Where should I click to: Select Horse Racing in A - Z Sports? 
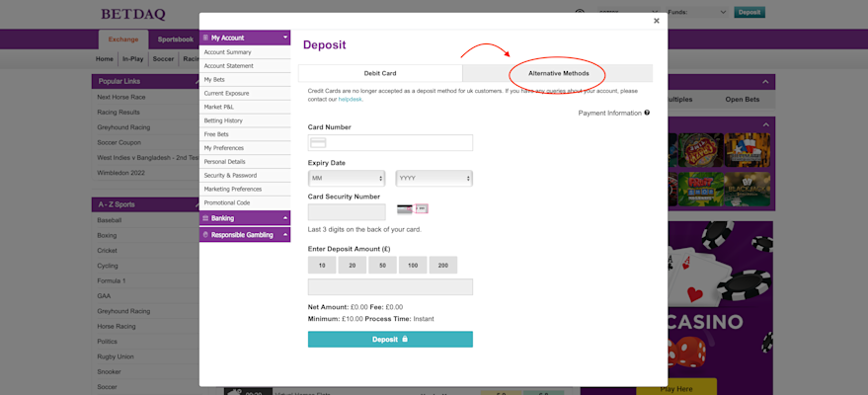pyautogui.click(x=117, y=327)
